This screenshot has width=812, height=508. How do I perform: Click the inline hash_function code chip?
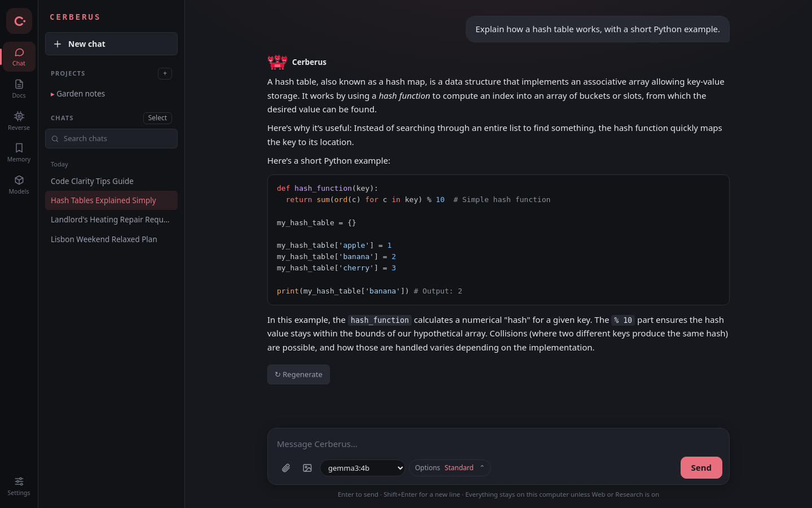coord(379,320)
